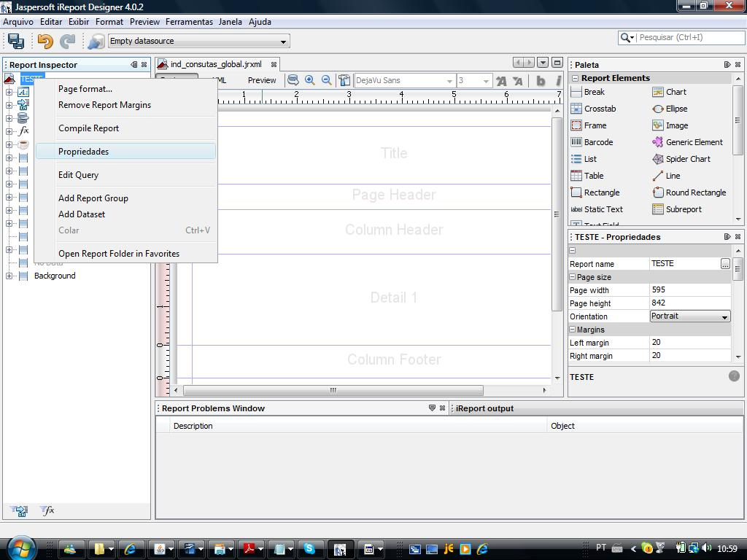
Task: Pick the List element in Paleta
Action: 584,159
